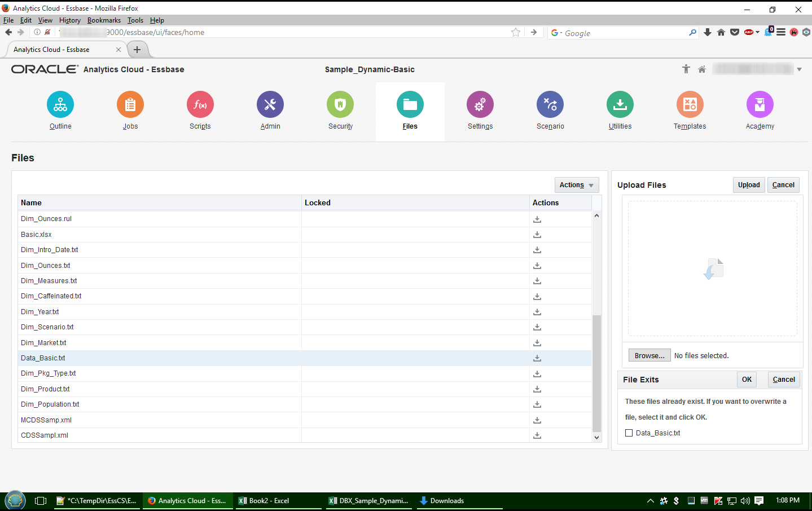
Task: Download Dim_Year.txt file
Action: click(x=537, y=312)
